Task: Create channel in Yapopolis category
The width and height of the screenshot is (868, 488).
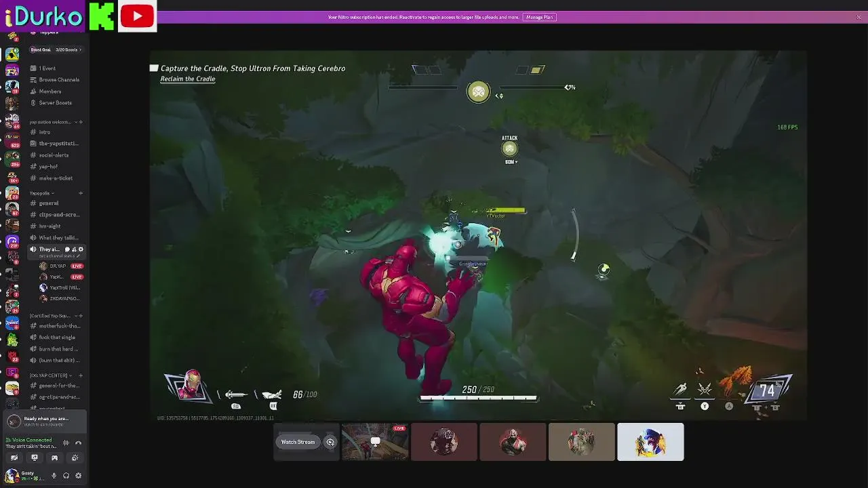Action: (81, 193)
